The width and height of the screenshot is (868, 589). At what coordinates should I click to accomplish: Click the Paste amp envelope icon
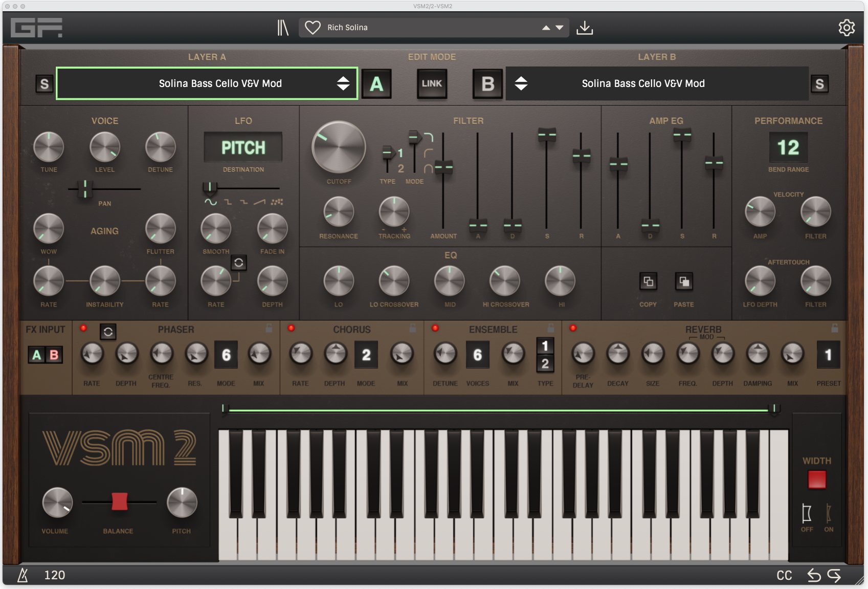684,281
